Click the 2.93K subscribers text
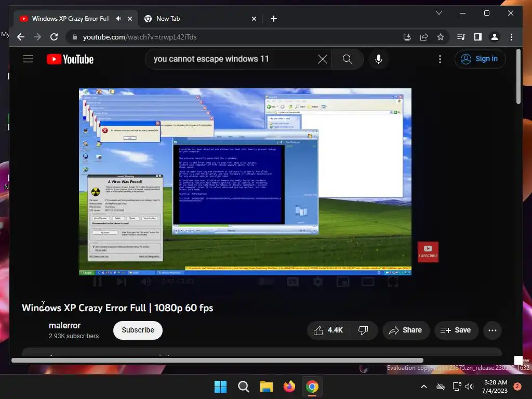The width and height of the screenshot is (532, 399). 74,336
